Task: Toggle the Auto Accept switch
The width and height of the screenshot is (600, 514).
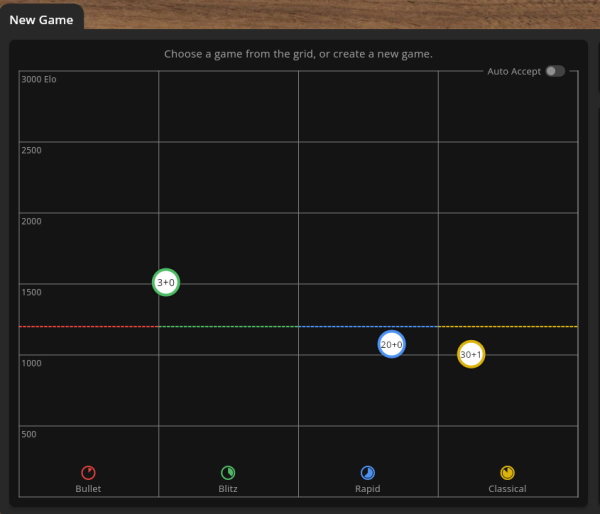Action: [x=555, y=71]
